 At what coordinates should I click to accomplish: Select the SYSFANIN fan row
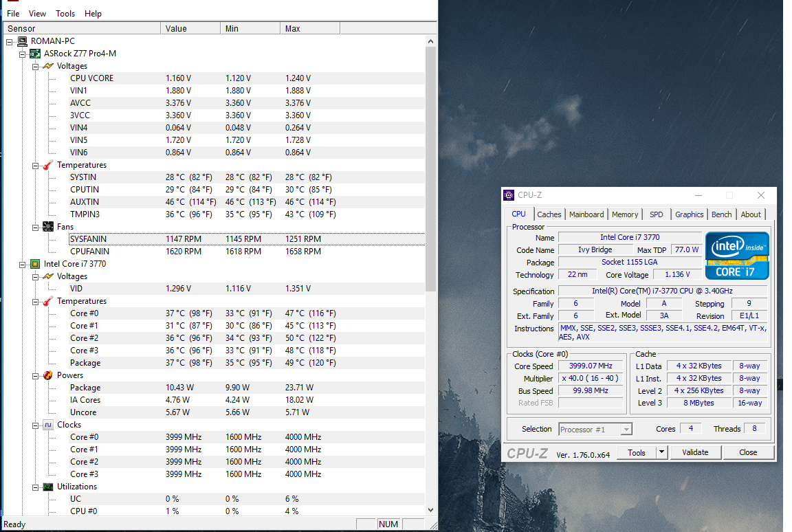(247, 239)
